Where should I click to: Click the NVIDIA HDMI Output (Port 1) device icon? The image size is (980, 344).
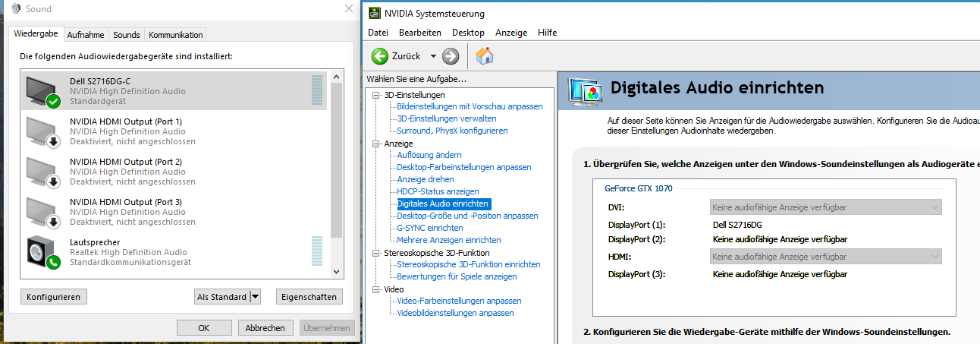point(42,131)
